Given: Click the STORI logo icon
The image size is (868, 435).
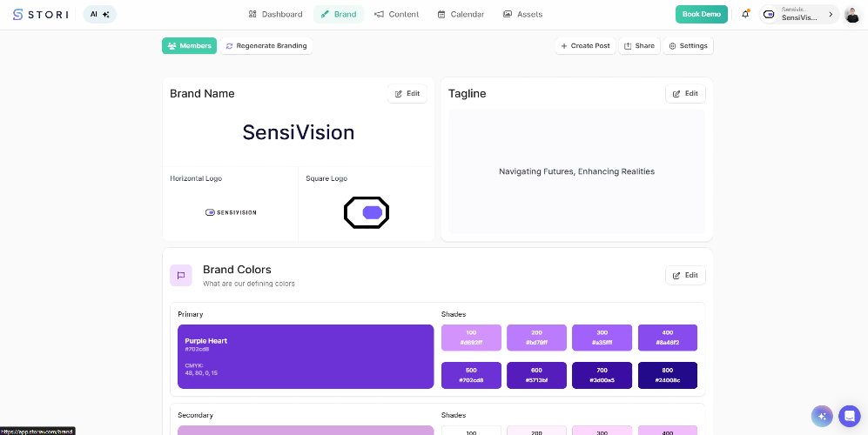Looking at the screenshot, I should pos(17,14).
